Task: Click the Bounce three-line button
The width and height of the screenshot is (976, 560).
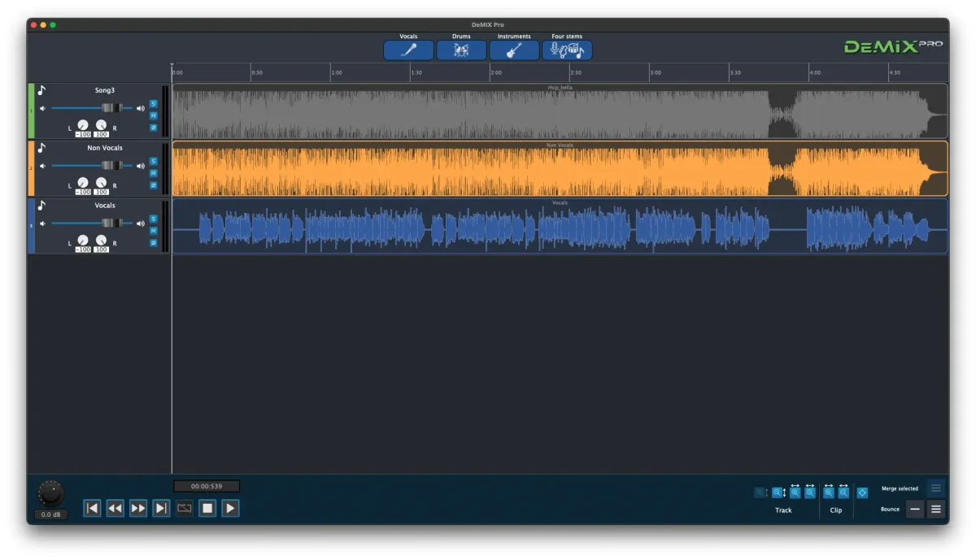Action: tap(936, 510)
